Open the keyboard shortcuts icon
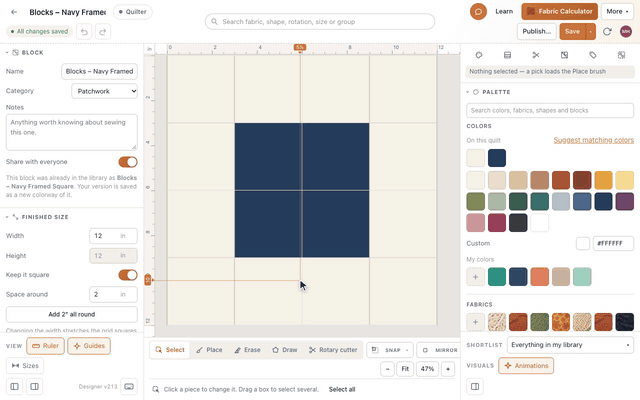Viewport: 640px width, 400px height. tap(129, 386)
